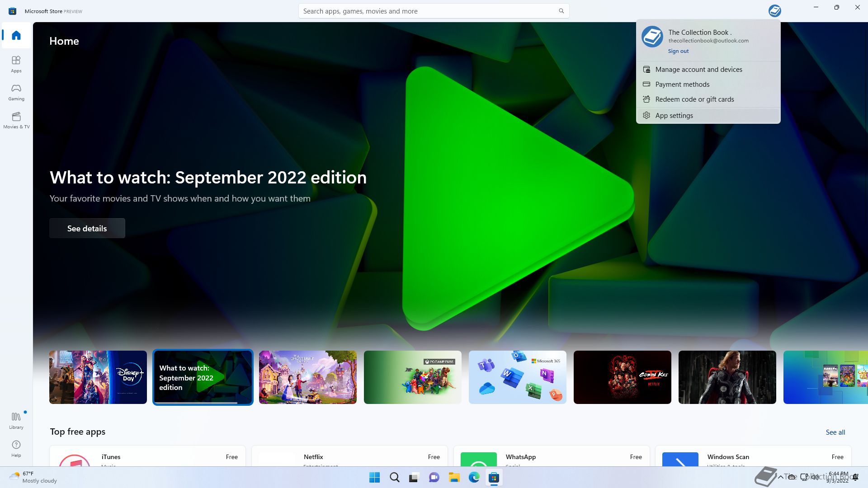Select the Microsoft 365 thumbnail

[518, 377]
